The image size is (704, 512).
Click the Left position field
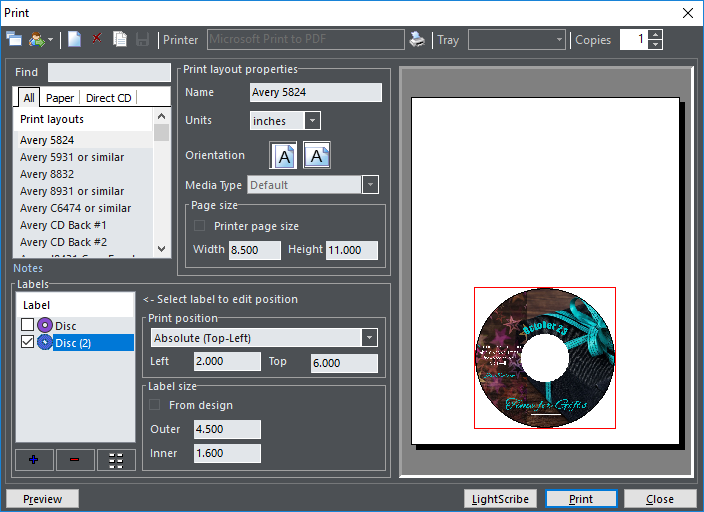(227, 361)
